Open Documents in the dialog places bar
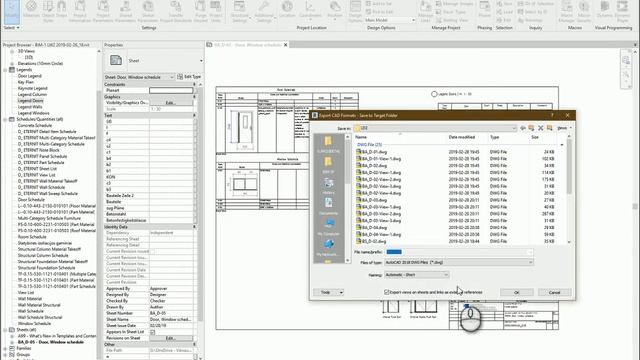This screenshot has width=640, height=360. (x=328, y=207)
